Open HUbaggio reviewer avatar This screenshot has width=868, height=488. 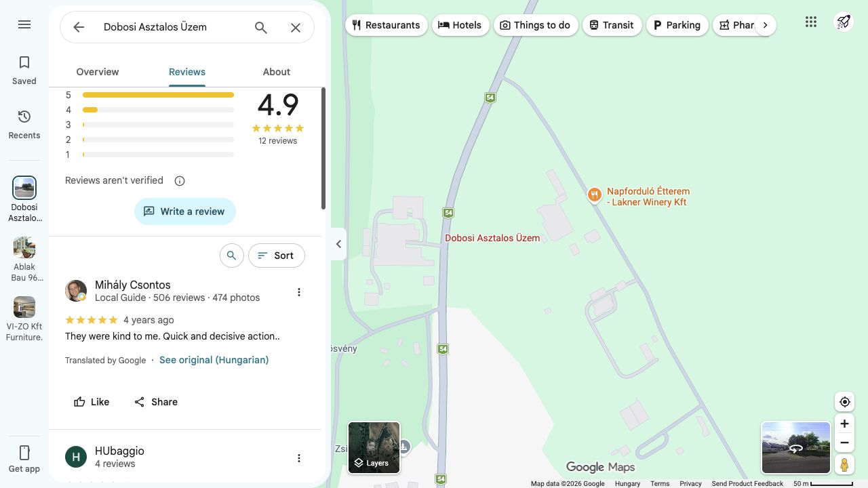pos(76,457)
